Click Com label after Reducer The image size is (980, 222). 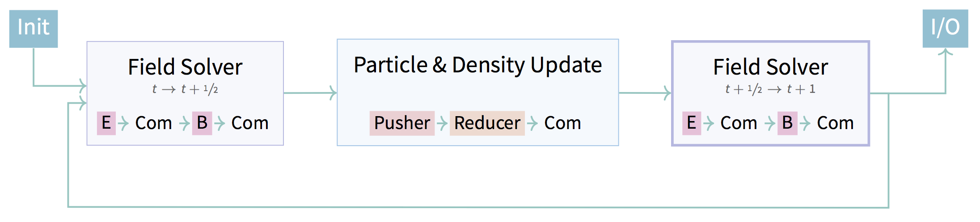(562, 123)
